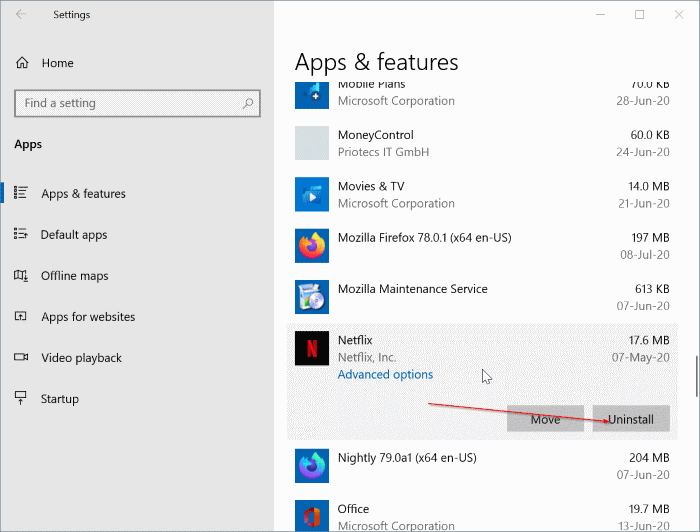This screenshot has width=700, height=532.
Task: Click the Default apps sidebar icon
Action: (21, 234)
